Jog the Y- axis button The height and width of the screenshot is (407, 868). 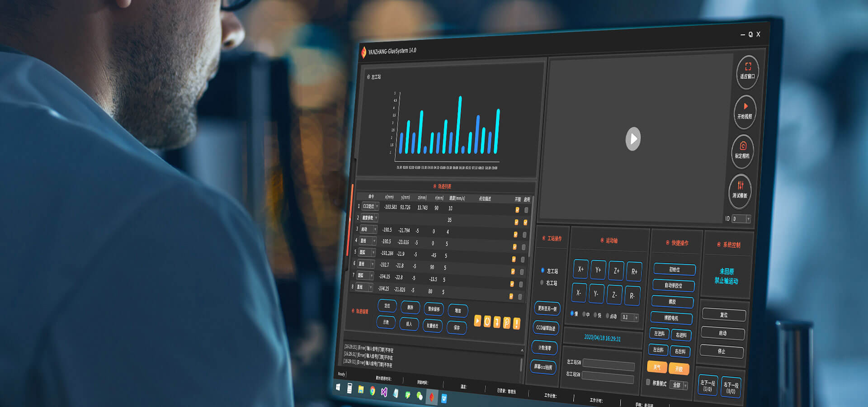597,293
